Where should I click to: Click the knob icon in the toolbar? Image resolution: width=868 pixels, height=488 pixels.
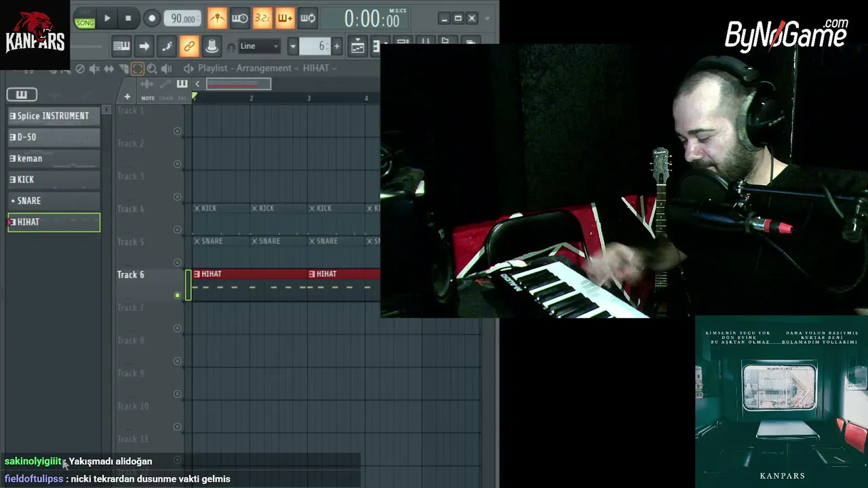212,46
